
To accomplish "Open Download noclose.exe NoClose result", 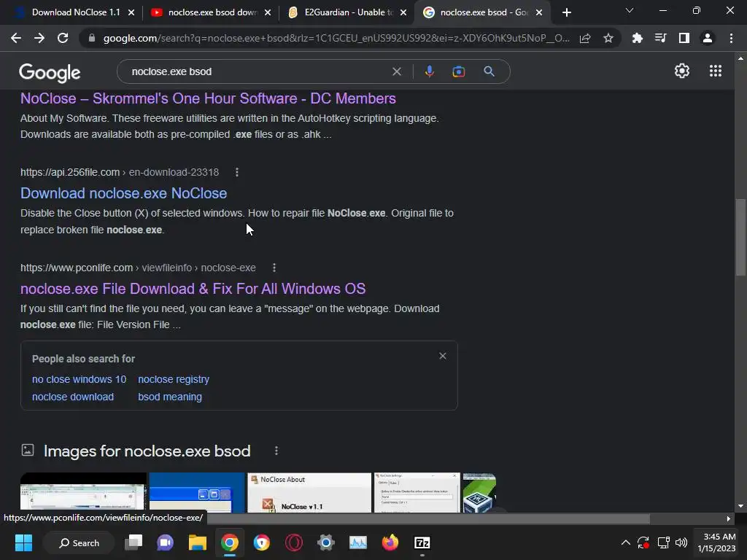I will 124,193.
